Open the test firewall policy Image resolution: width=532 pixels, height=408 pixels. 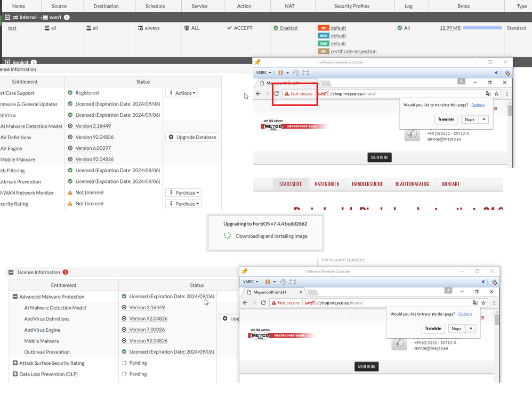(12, 28)
